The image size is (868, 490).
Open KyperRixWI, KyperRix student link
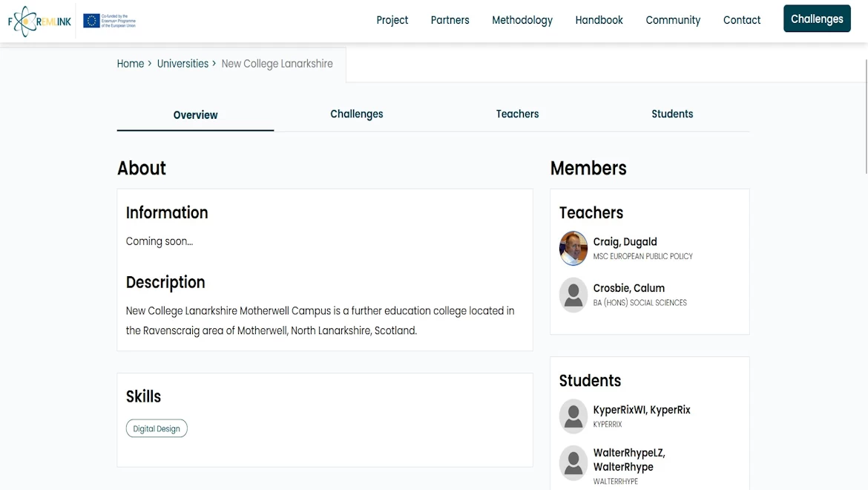[642, 411]
